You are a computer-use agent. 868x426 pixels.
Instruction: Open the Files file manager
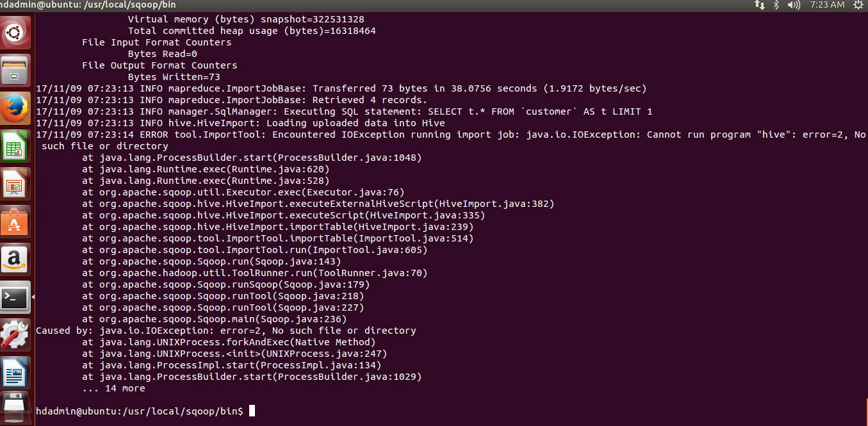coord(15,70)
